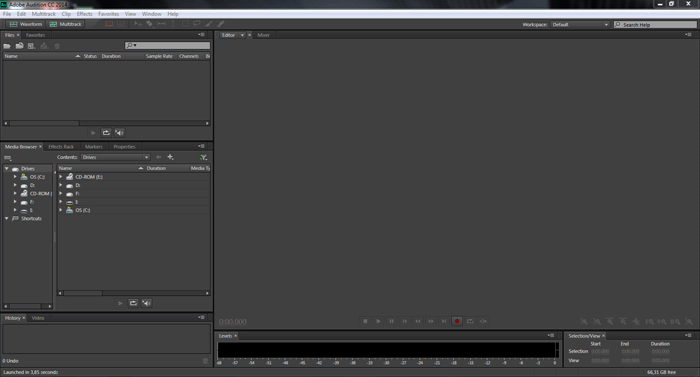Click the Fast Forward transport button
Screen dimensions: 700x377
click(x=431, y=321)
